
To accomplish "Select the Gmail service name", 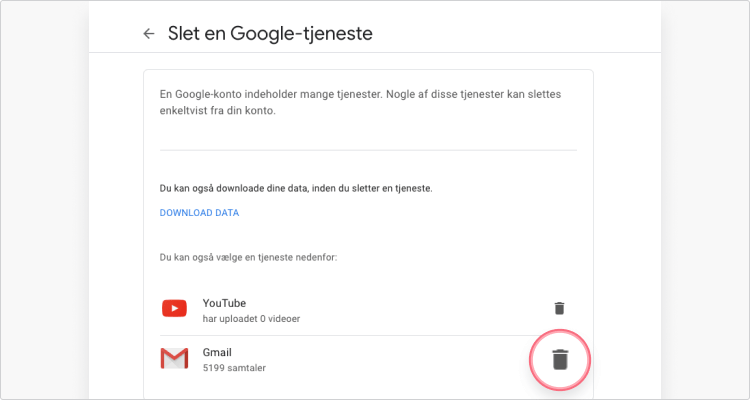I will coord(217,353).
